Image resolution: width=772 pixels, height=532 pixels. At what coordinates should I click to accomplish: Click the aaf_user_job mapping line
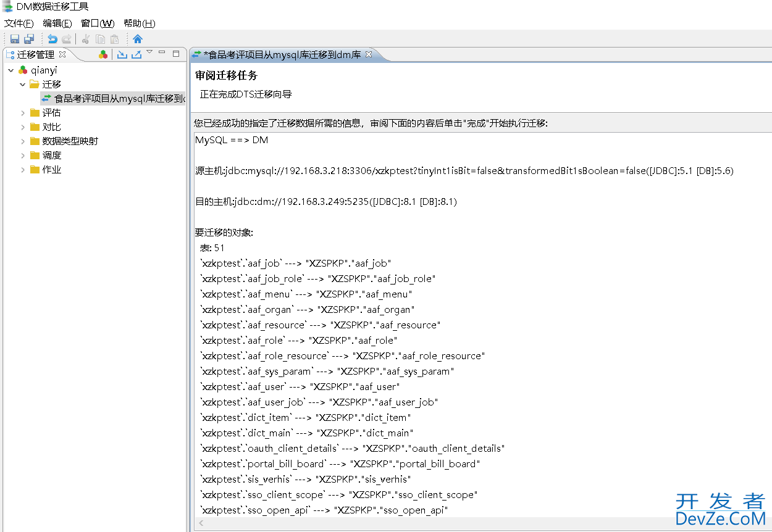click(x=319, y=402)
